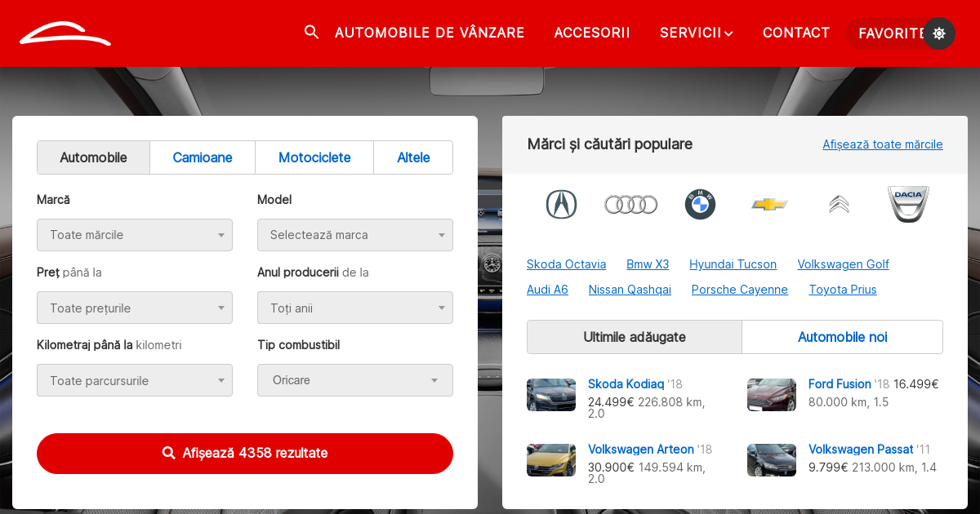Screen dimensions: 980x514
Task: Open the 'Selectează marca' Model dropdown
Action: [355, 235]
